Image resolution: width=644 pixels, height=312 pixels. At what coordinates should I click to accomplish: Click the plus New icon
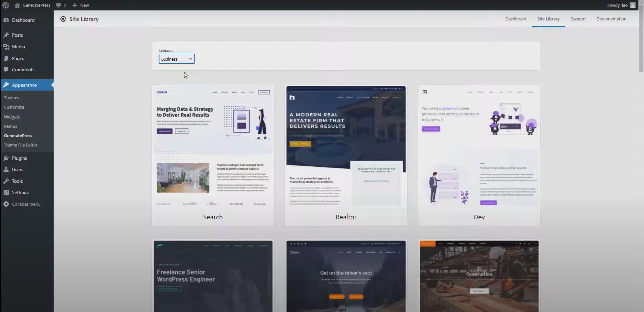tap(75, 5)
